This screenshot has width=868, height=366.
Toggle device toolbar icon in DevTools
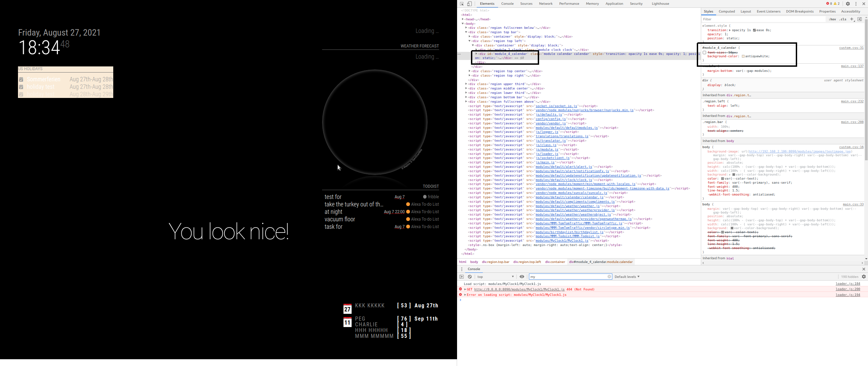tap(470, 4)
